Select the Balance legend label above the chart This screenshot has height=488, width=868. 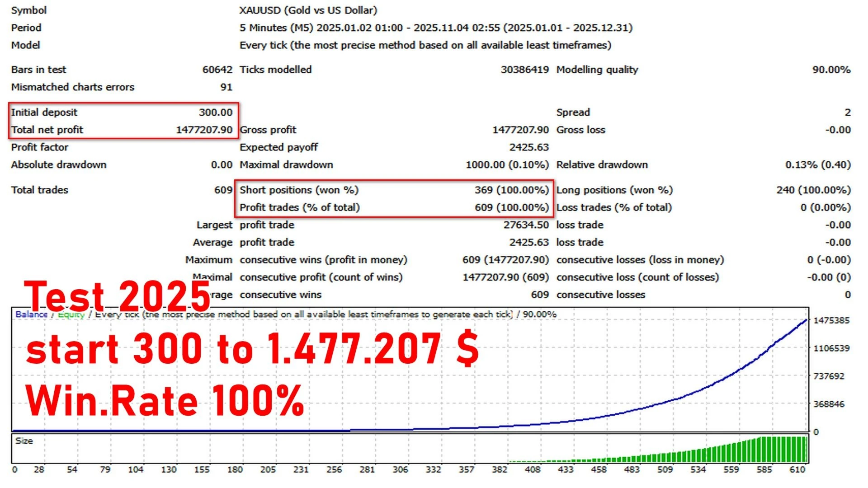[x=31, y=314]
